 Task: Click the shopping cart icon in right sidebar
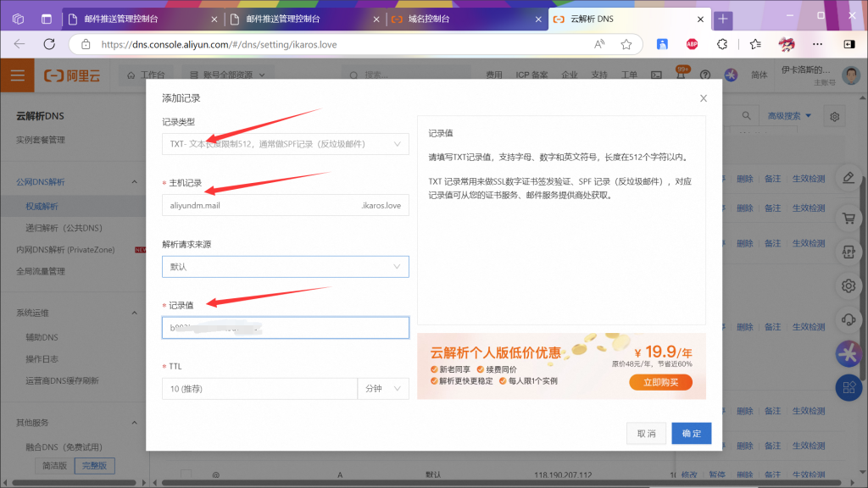tap(848, 218)
